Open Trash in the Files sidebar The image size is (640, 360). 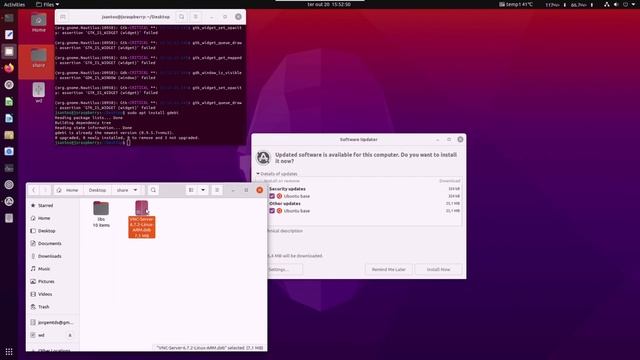pos(53,307)
